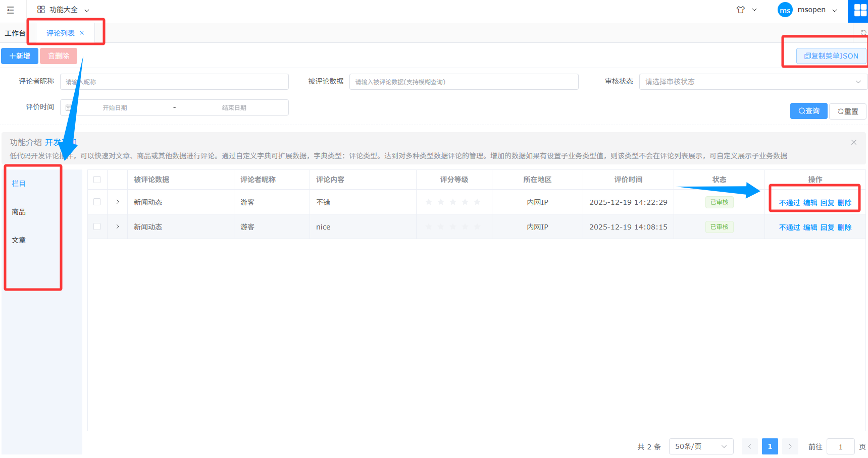The width and height of the screenshot is (868, 458).
Task: Click the 评论者昵称 input field
Action: click(174, 82)
